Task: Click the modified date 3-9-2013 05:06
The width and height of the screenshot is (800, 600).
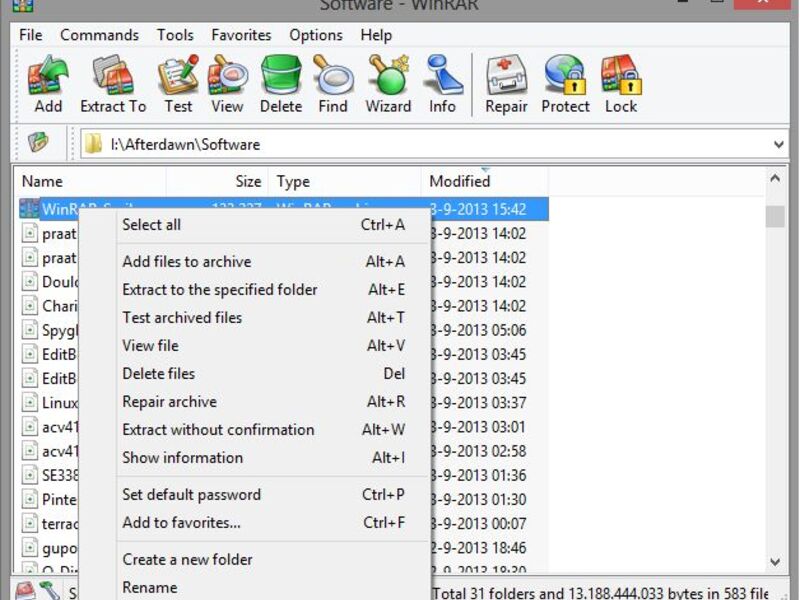Action: coord(478,330)
